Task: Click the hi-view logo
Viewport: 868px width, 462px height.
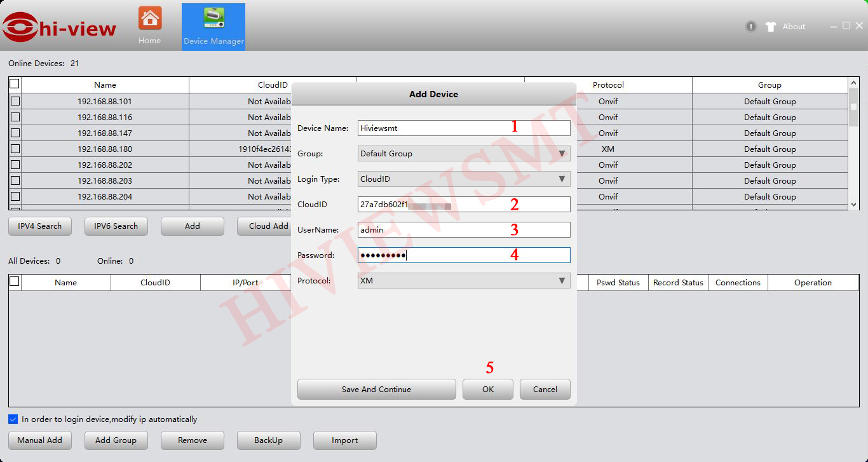Action: coord(58,27)
